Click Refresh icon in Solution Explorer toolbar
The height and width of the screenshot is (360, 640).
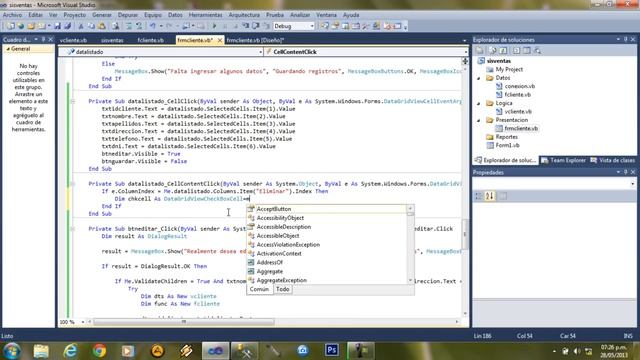click(x=504, y=51)
